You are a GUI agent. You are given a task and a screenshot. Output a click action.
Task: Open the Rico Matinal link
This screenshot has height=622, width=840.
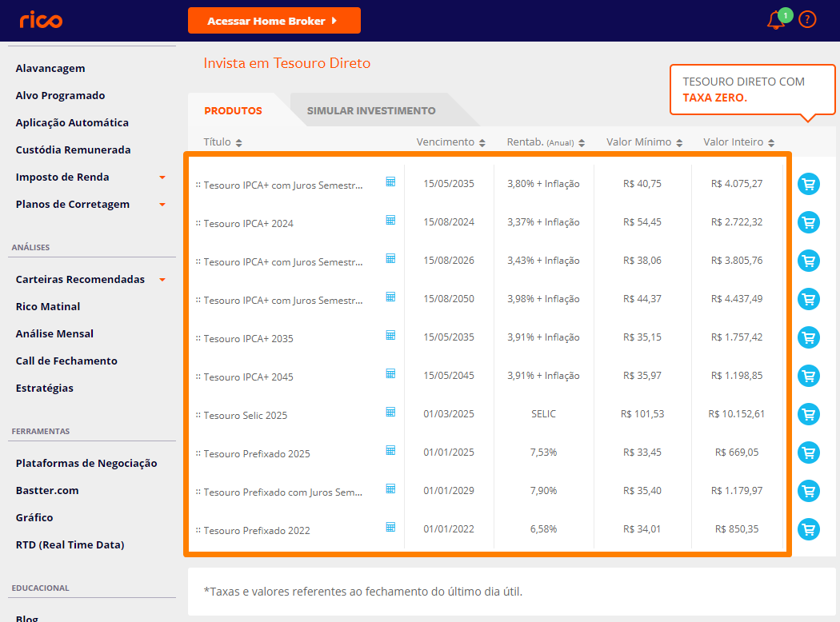click(x=48, y=306)
